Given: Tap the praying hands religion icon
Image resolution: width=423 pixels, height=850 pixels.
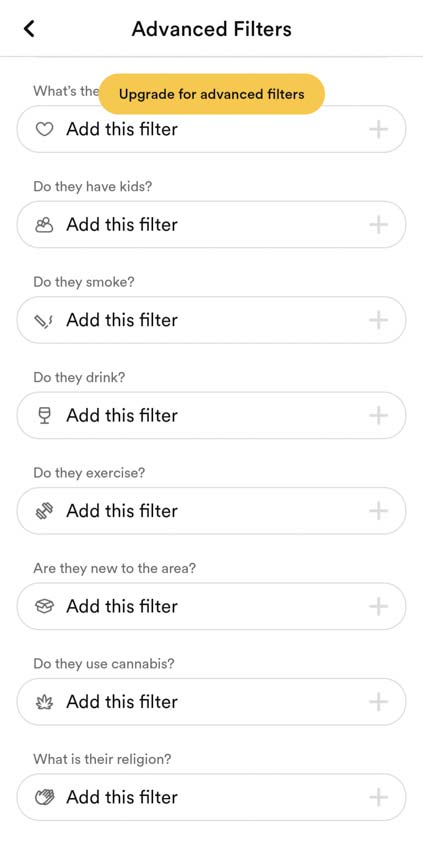Looking at the screenshot, I should pos(44,797).
